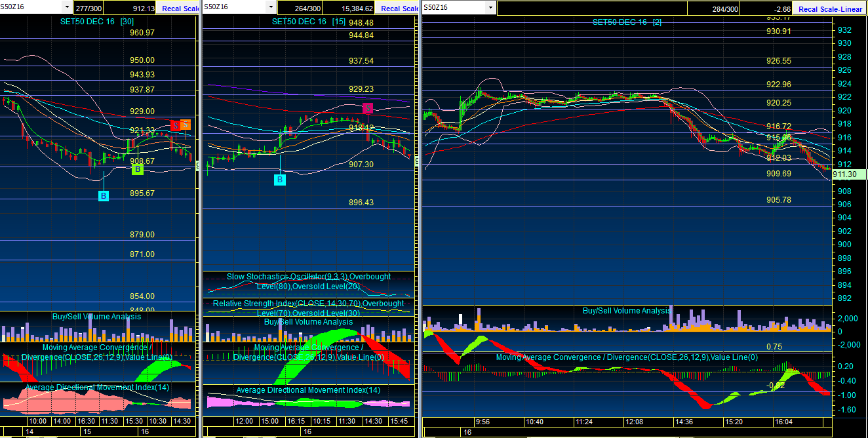This screenshot has height=438, width=868.
Task: Click the 16:30 time label on the left chart
Action: click(86, 421)
